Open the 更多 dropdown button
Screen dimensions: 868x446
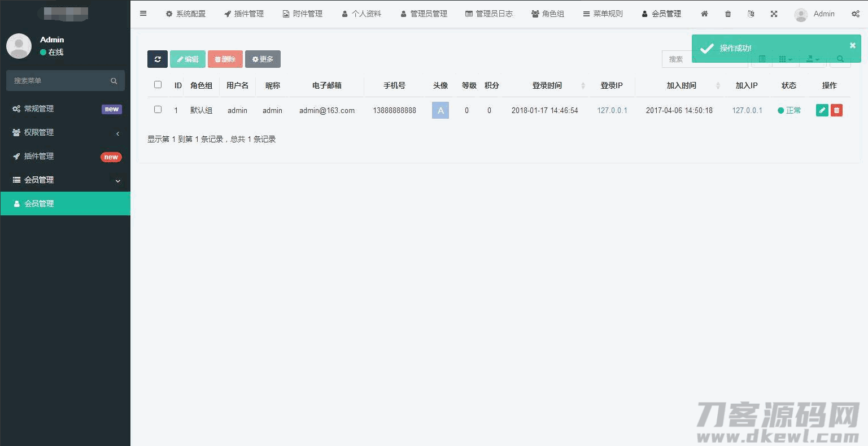(x=263, y=59)
